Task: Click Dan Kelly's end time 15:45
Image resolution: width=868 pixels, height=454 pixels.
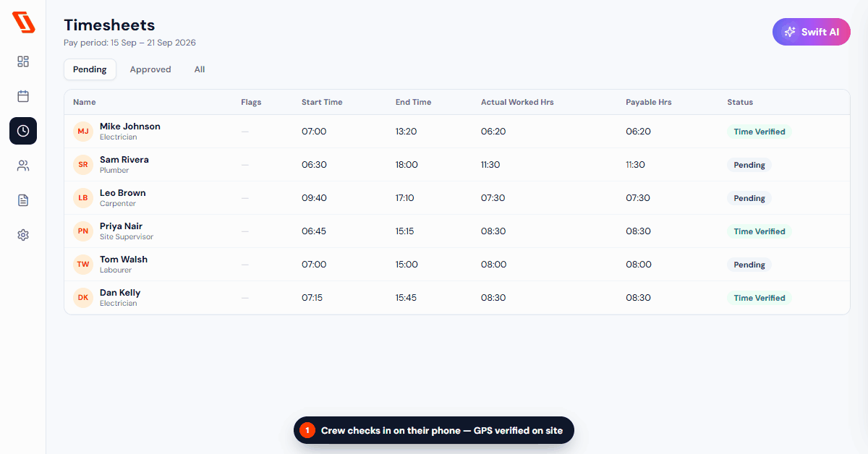Action: (x=406, y=298)
